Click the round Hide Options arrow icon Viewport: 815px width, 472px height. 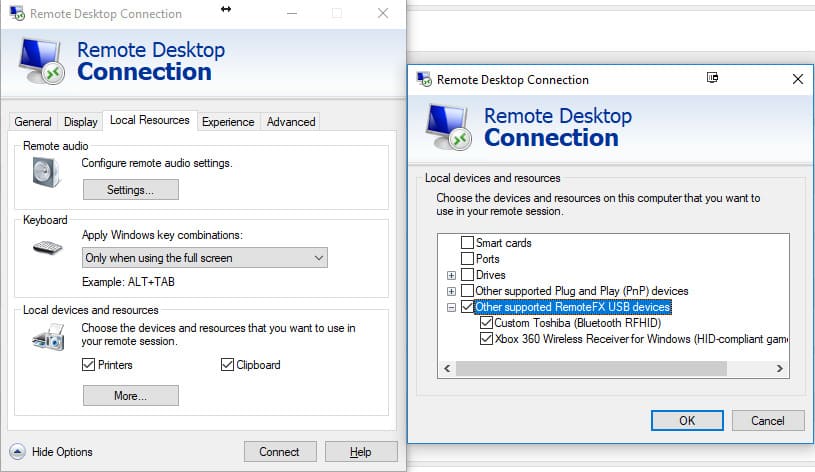pos(17,452)
